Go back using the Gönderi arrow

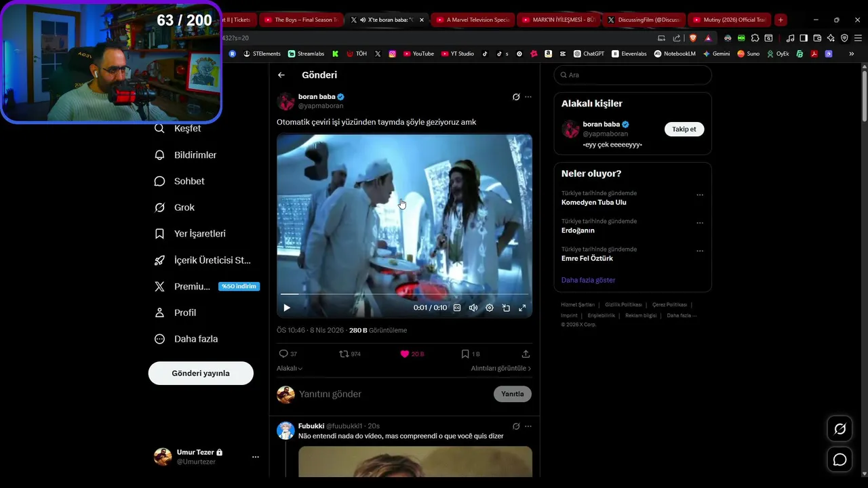point(281,75)
